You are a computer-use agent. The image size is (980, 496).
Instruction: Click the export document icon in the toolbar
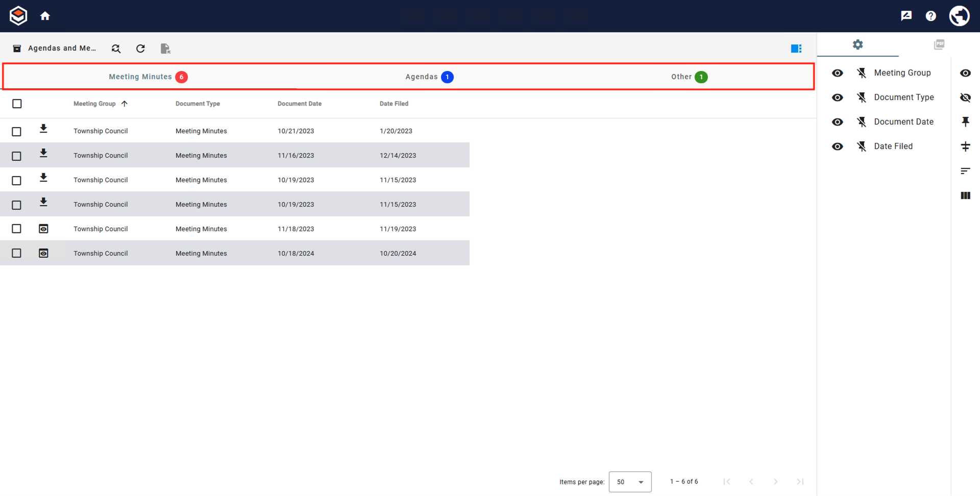point(165,48)
